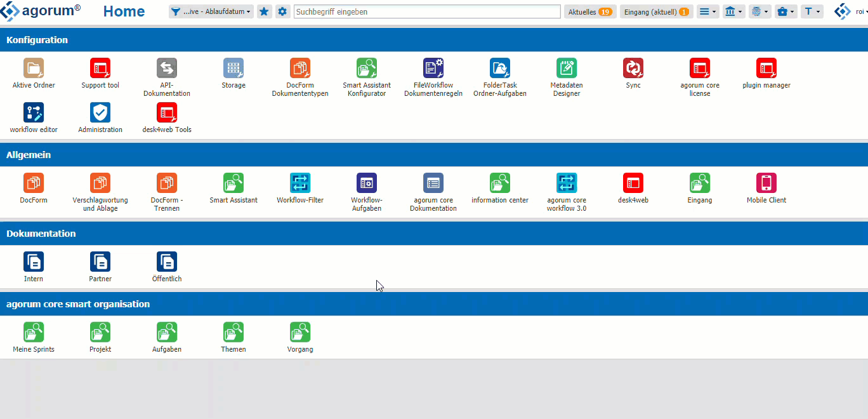Click the Suchbegriff eingeben search field
The image size is (868, 419).
427,11
